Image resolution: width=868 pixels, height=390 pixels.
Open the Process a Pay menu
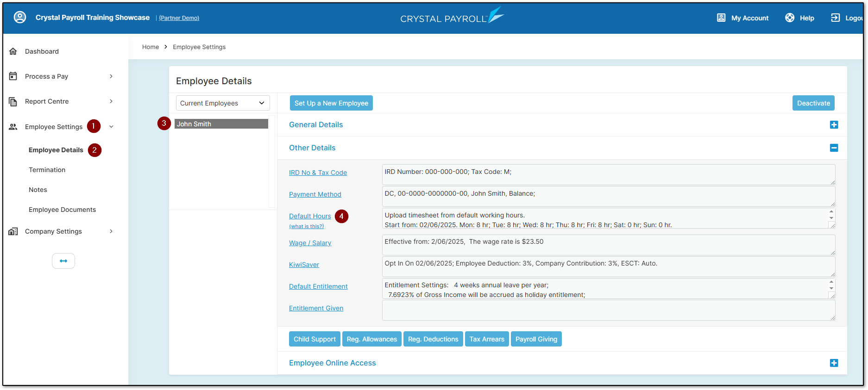(46, 76)
